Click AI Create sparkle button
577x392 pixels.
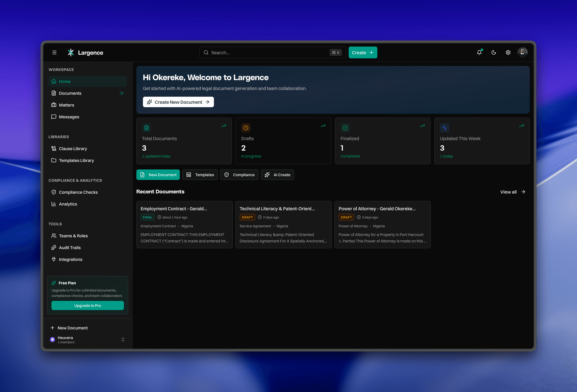pos(277,175)
